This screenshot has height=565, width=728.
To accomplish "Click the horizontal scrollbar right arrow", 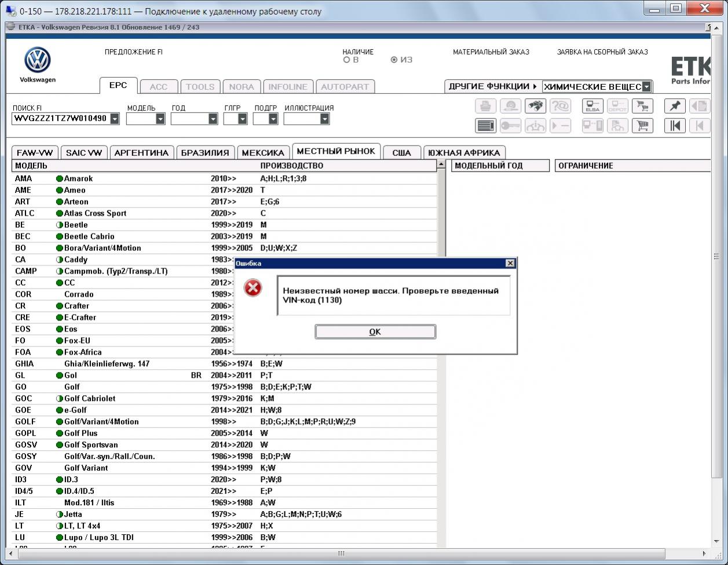I will coord(705,553).
